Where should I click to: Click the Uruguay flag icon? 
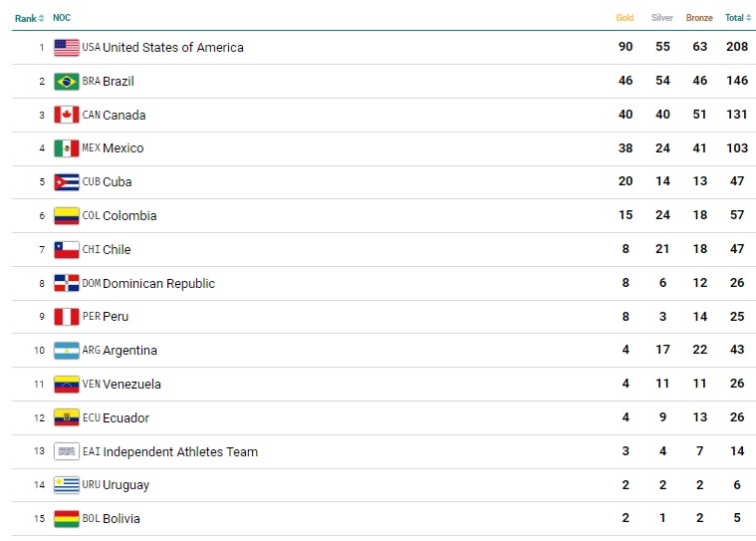pos(67,485)
